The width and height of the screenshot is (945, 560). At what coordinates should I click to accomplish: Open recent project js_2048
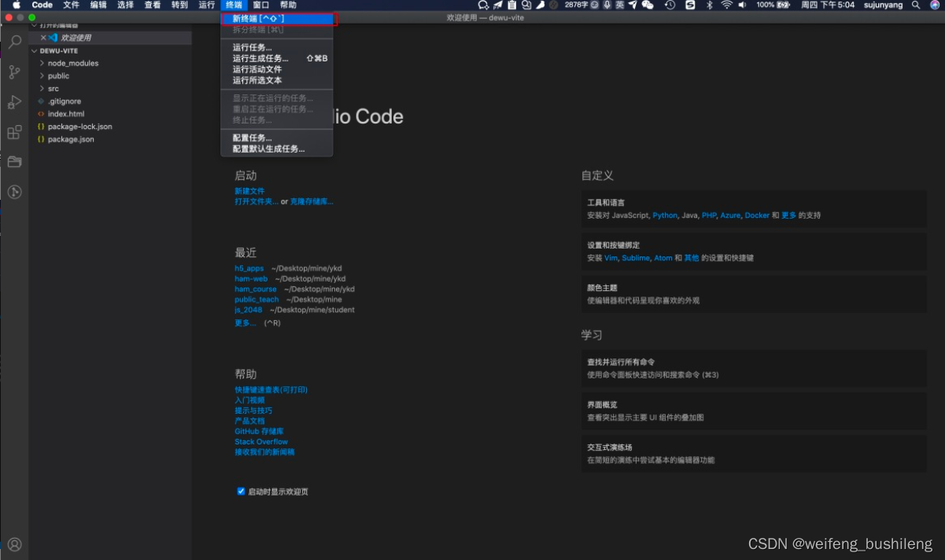[x=249, y=310]
